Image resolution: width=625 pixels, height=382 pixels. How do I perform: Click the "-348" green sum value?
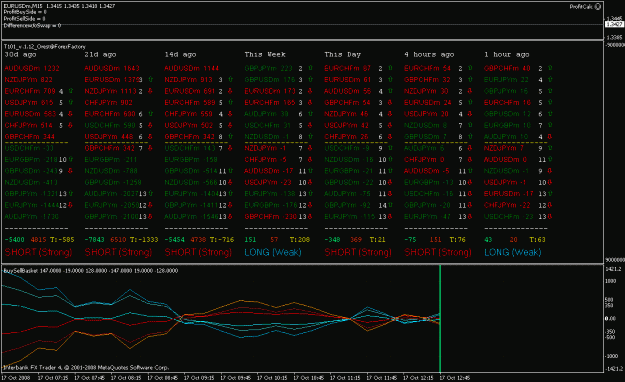click(x=332, y=240)
